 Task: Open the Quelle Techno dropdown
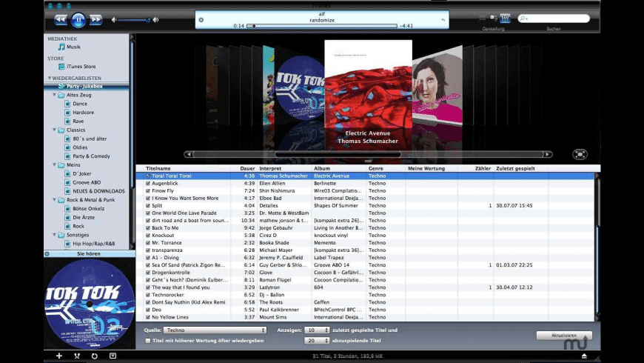(215, 330)
